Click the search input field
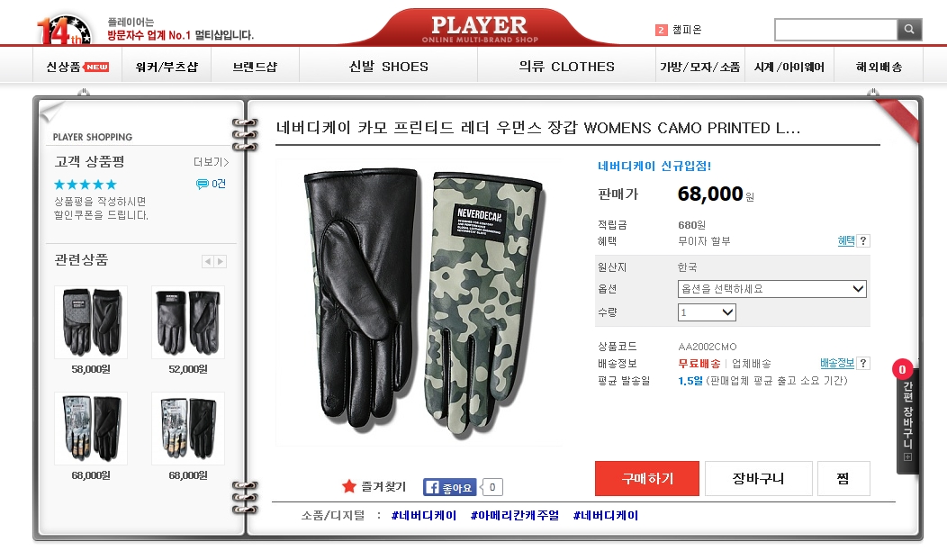The width and height of the screenshot is (947, 560). (x=836, y=29)
